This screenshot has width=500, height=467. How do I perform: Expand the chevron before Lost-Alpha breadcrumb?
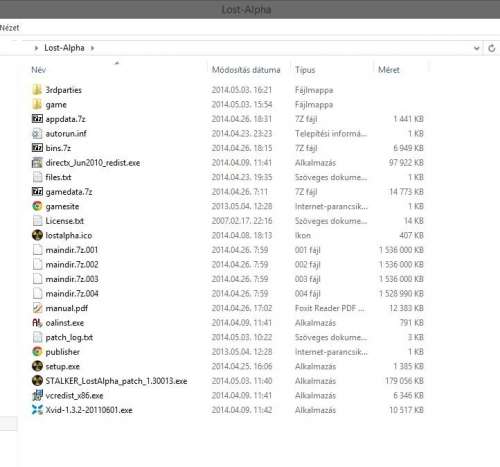tap(36, 48)
